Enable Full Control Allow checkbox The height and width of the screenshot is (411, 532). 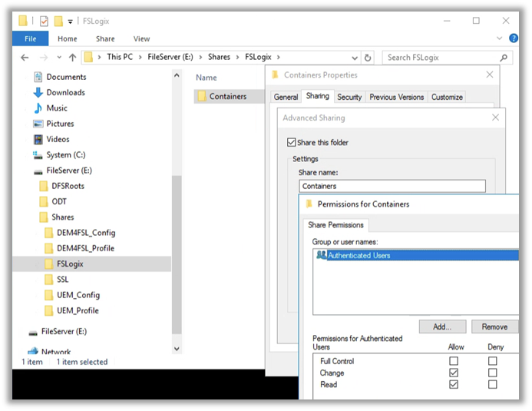454,361
